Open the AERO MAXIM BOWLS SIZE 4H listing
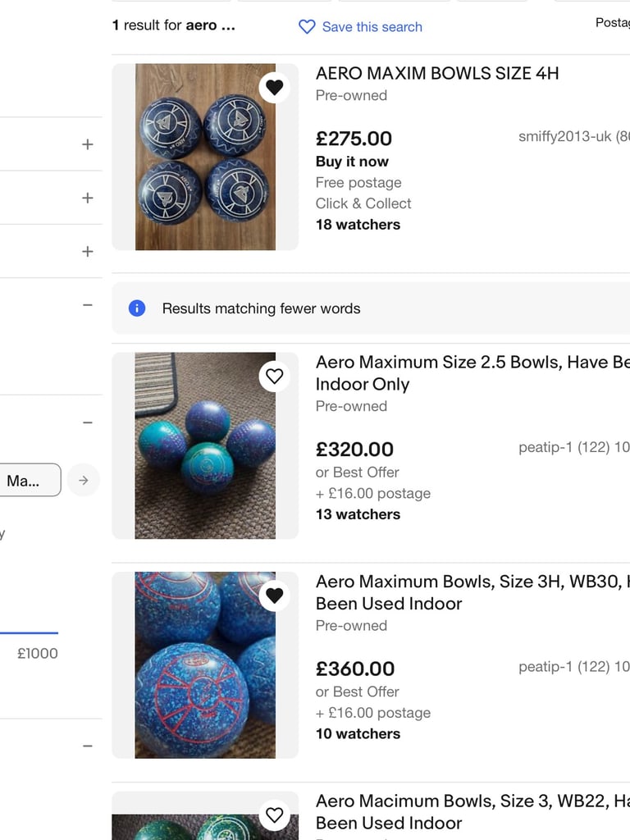 click(437, 73)
